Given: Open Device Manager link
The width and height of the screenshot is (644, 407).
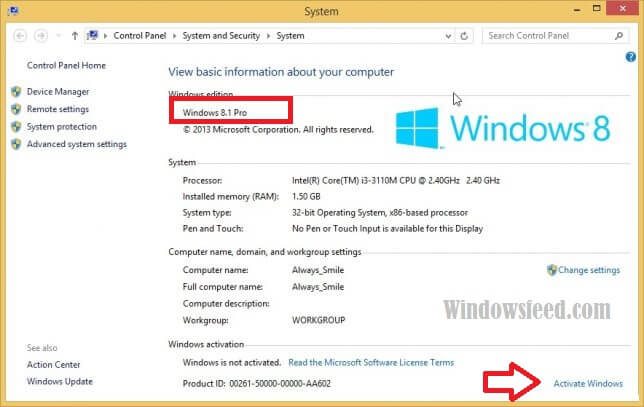Looking at the screenshot, I should (x=58, y=92).
